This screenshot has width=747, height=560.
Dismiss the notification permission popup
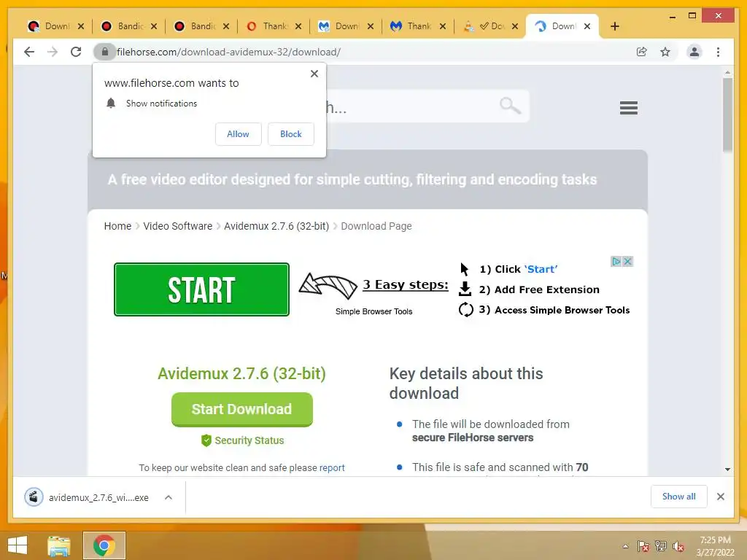pos(314,74)
